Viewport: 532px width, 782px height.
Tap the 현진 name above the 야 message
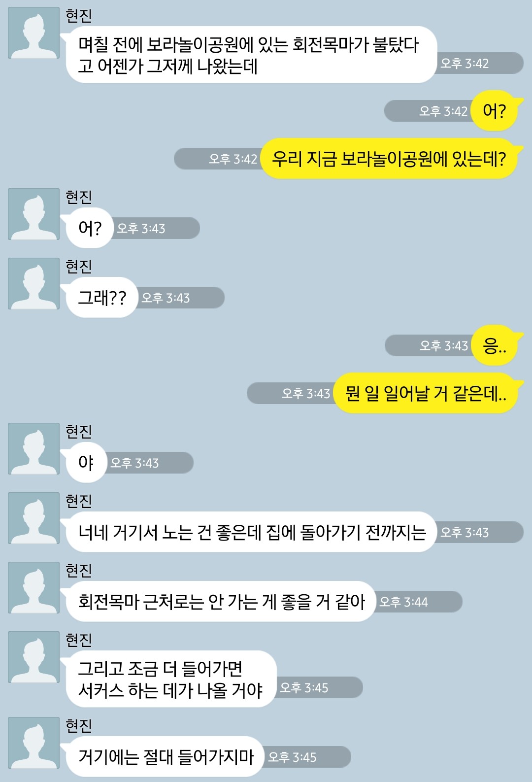tap(79, 432)
